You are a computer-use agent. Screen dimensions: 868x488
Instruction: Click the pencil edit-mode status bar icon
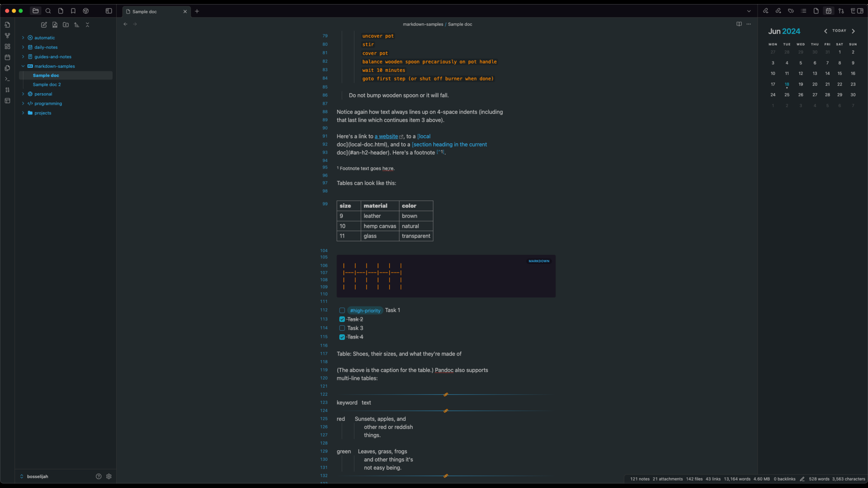[x=802, y=479]
